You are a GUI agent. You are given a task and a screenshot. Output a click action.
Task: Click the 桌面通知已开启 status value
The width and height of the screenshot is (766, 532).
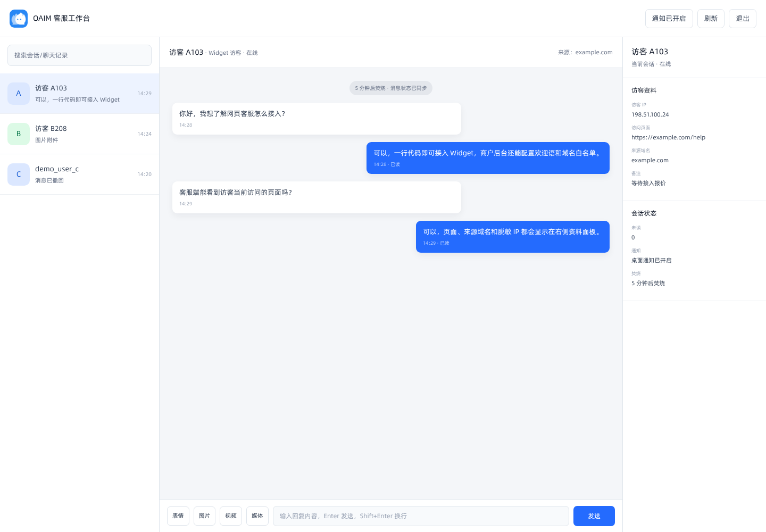652,261
